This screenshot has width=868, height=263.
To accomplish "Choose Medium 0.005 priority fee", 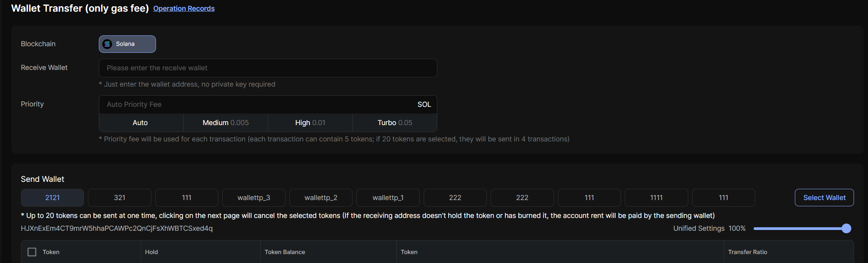I will (x=225, y=123).
